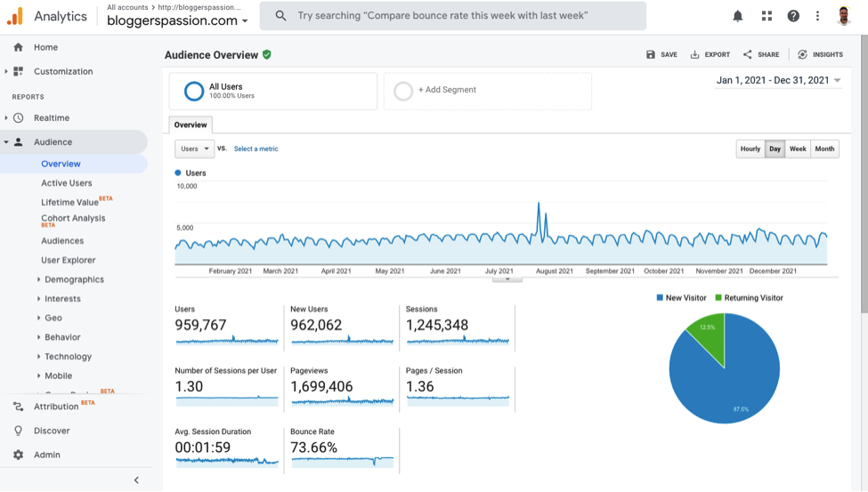Click the Google Analytics logo

tap(15, 16)
